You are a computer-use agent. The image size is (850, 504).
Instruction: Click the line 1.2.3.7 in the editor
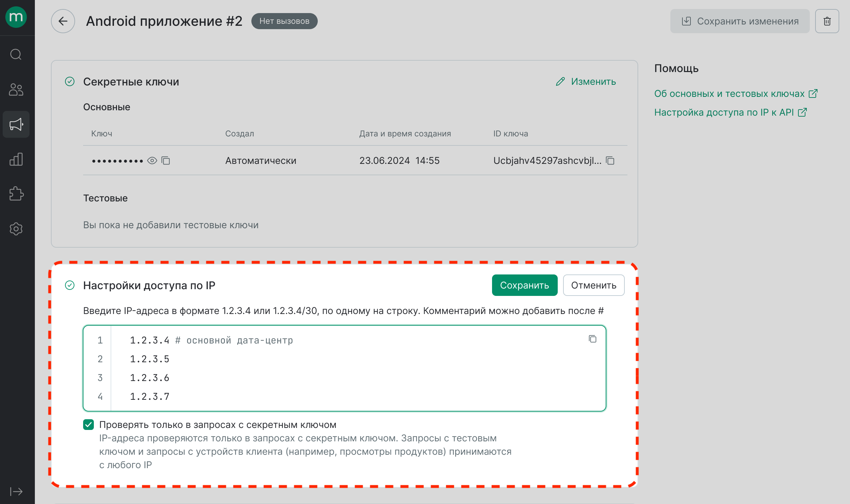pyautogui.click(x=149, y=396)
